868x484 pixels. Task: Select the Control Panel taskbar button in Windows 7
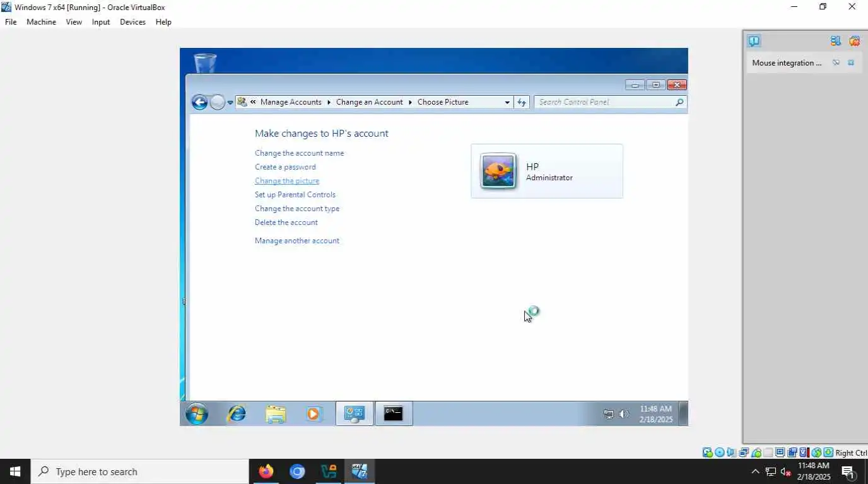354,414
